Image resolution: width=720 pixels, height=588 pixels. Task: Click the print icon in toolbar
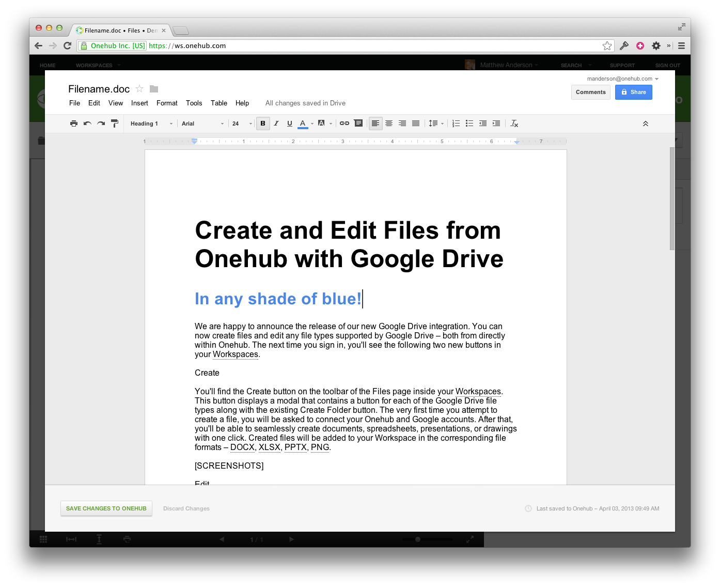click(74, 123)
